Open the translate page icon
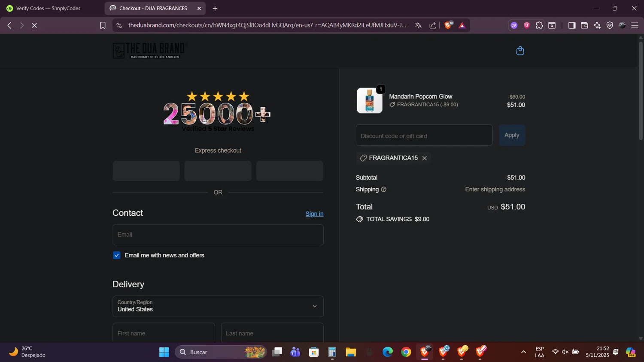 pos(418,25)
